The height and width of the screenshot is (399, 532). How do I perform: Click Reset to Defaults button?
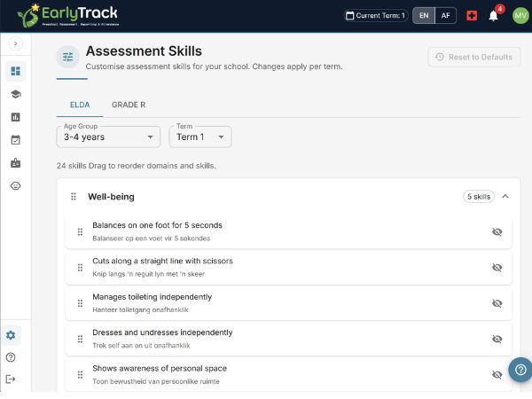tap(474, 57)
